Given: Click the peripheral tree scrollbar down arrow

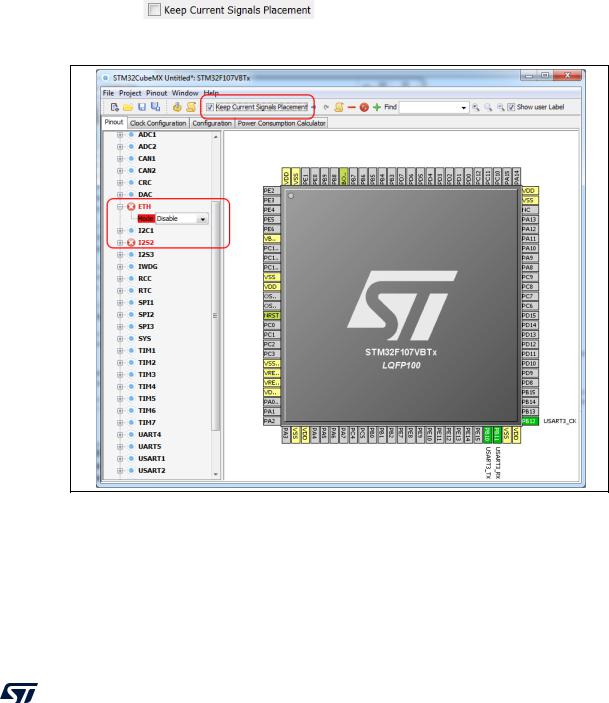Looking at the screenshot, I should point(216,474).
